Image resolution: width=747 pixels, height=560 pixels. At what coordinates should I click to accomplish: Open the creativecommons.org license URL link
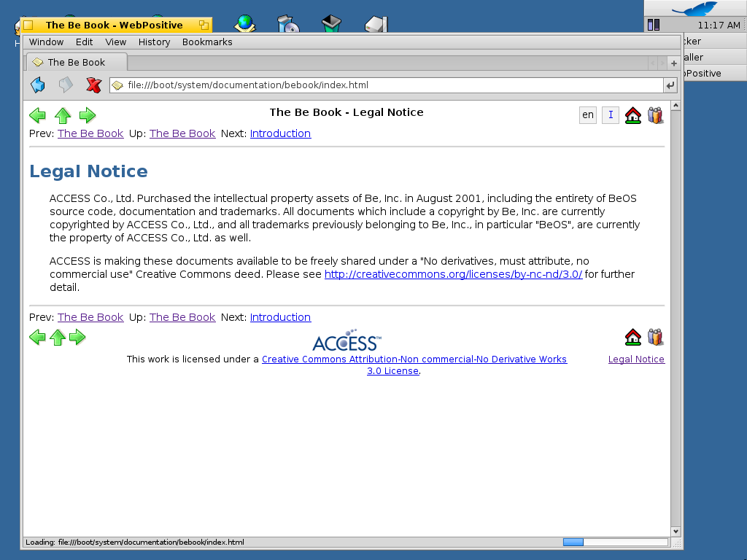[454, 274]
